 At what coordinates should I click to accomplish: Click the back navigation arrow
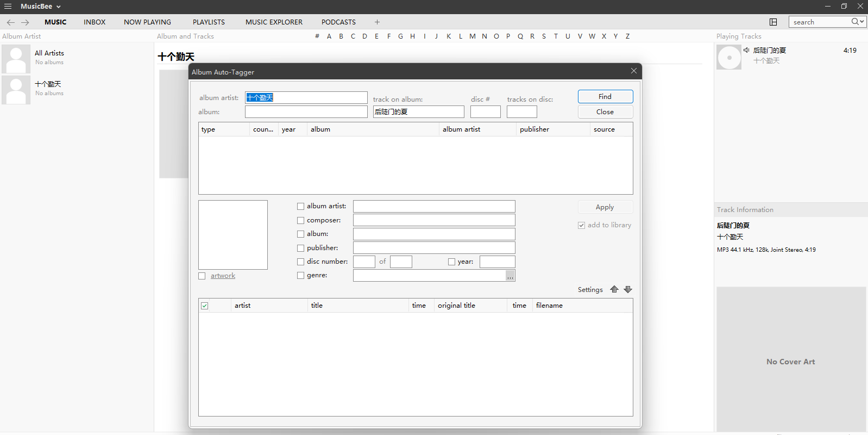coord(10,22)
